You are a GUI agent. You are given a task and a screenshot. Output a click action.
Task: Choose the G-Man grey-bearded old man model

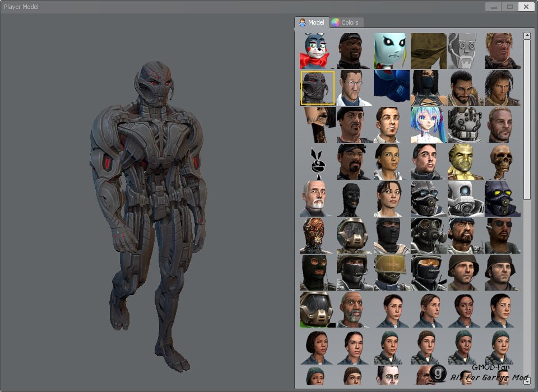click(317, 199)
